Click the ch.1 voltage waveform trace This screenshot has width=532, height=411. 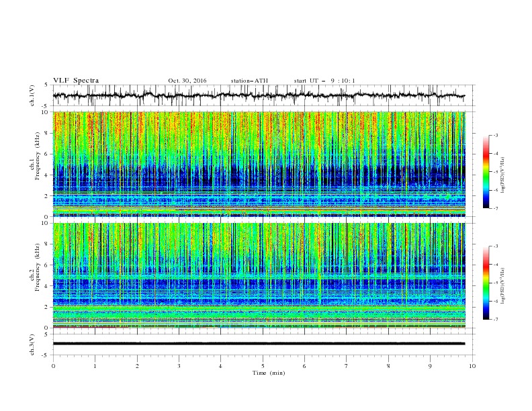(x=259, y=95)
